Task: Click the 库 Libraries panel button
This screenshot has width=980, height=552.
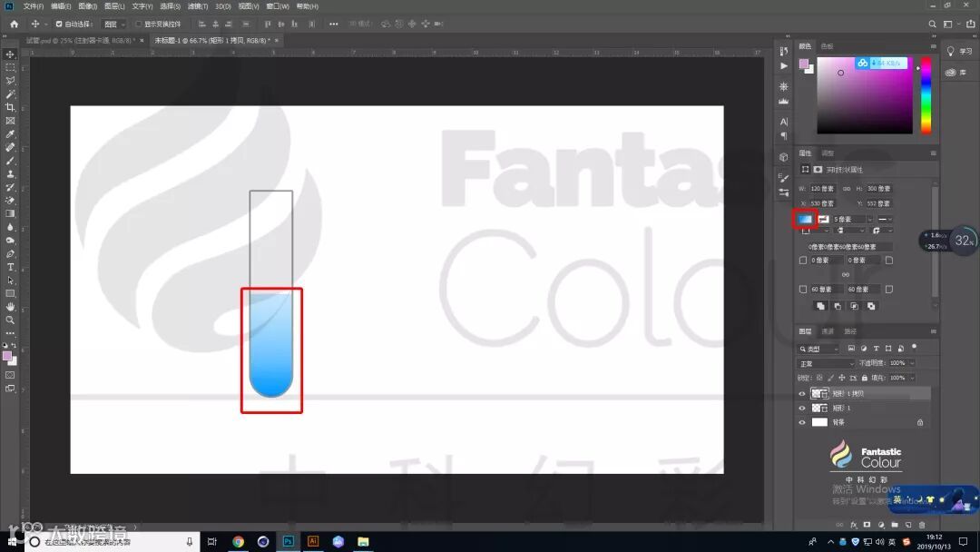Action: pos(956,73)
